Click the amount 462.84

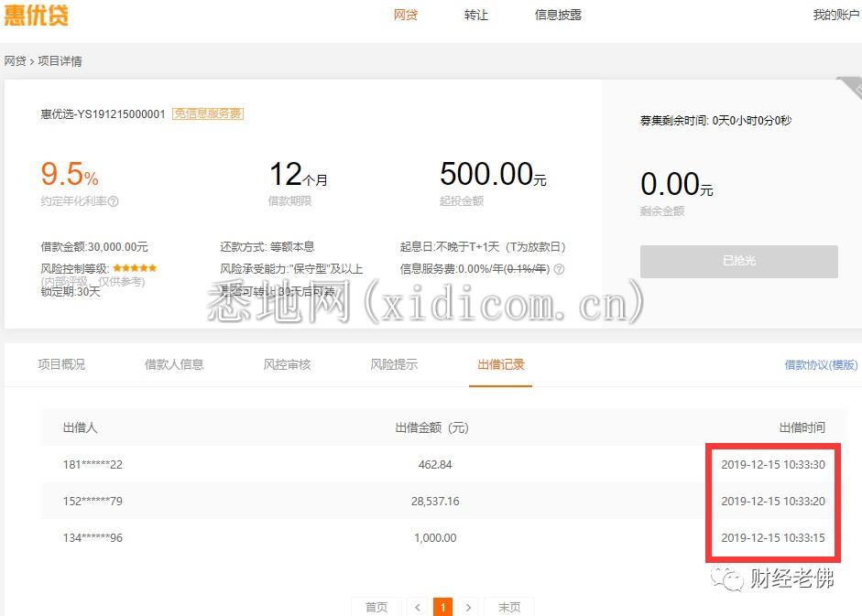pos(435,465)
